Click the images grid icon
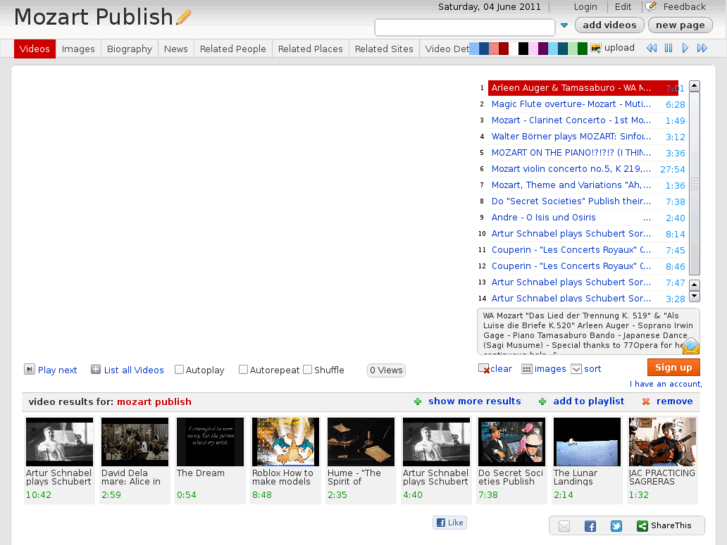 527,369
